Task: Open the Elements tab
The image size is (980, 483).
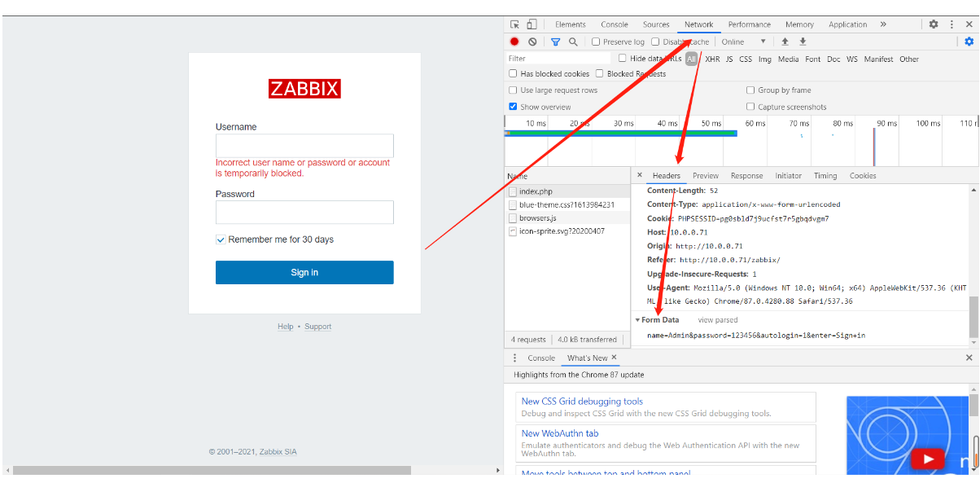Action: click(571, 24)
